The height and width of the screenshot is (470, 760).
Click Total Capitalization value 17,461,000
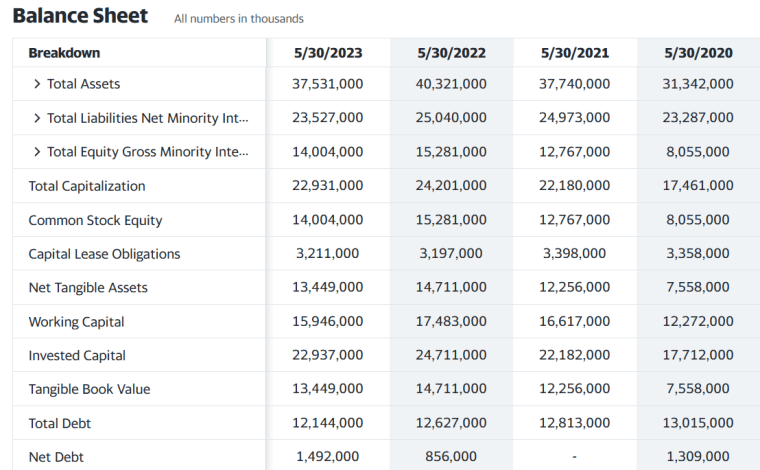tap(698, 186)
